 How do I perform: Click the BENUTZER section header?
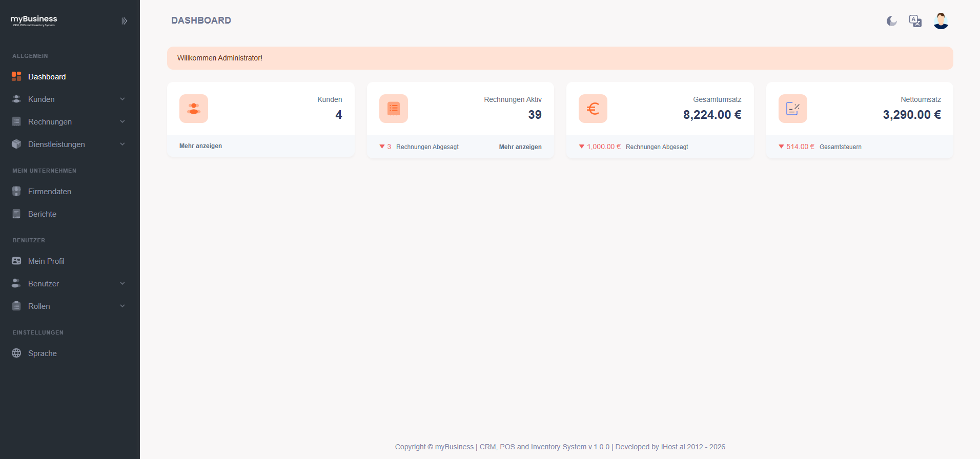coord(29,240)
